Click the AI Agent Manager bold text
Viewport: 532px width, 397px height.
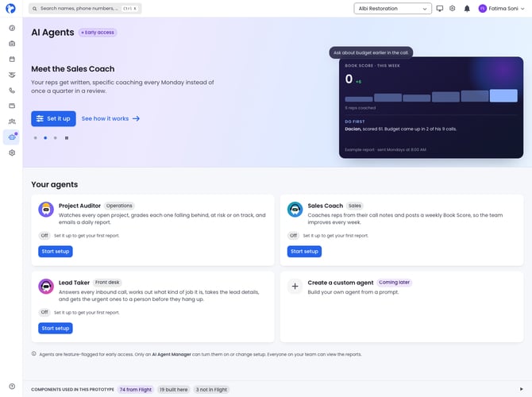pos(172,354)
